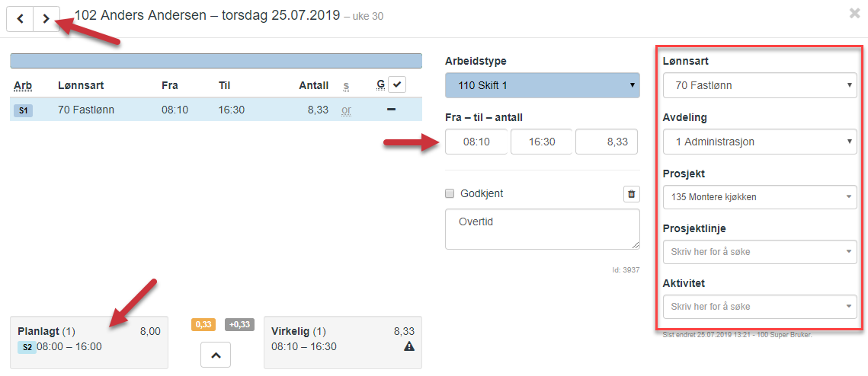Open the Prosjekt combo box 135 Montere kjøkken
The width and height of the screenshot is (868, 376).
[x=760, y=197]
